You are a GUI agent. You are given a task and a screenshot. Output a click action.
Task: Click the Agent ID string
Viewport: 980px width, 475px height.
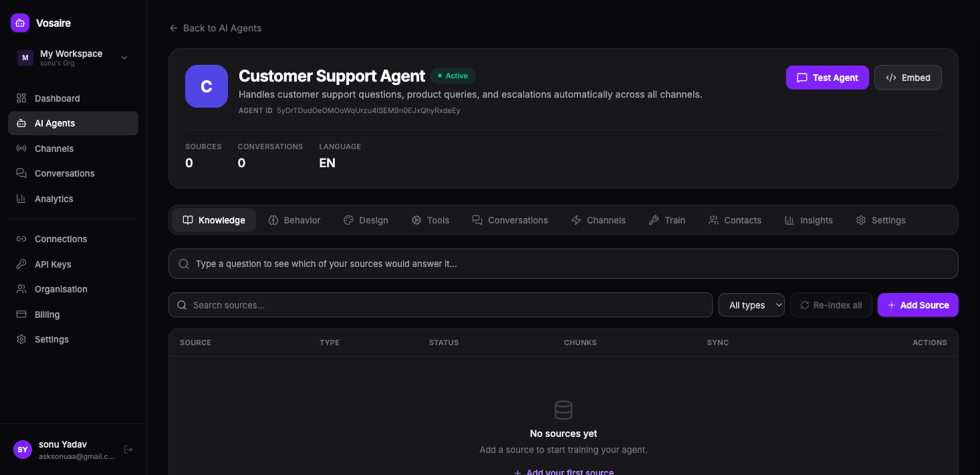(368, 110)
